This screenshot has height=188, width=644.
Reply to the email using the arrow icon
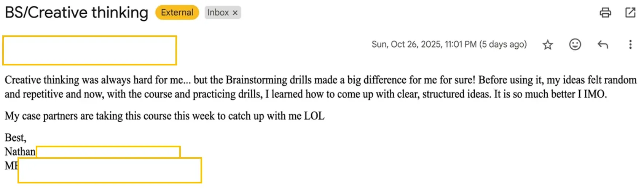pyautogui.click(x=603, y=45)
